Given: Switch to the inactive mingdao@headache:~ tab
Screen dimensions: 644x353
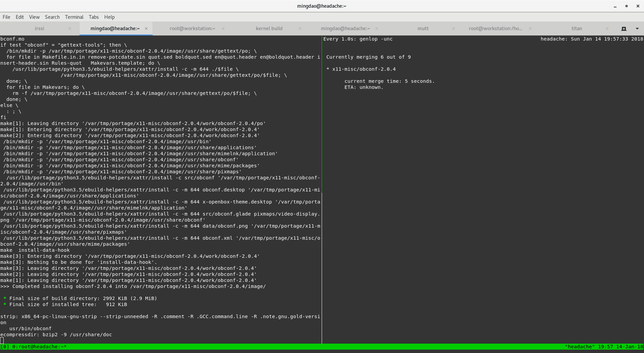Looking at the screenshot, I should tap(345, 28).
